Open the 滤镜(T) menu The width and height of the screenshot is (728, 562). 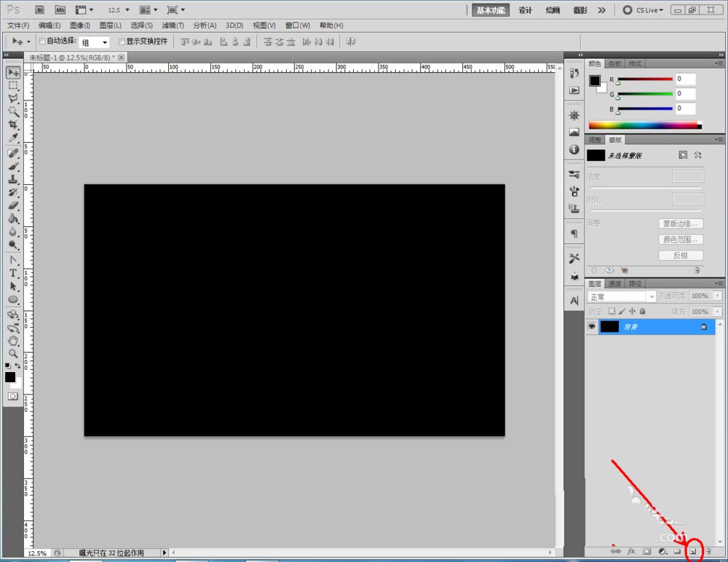pyautogui.click(x=173, y=25)
